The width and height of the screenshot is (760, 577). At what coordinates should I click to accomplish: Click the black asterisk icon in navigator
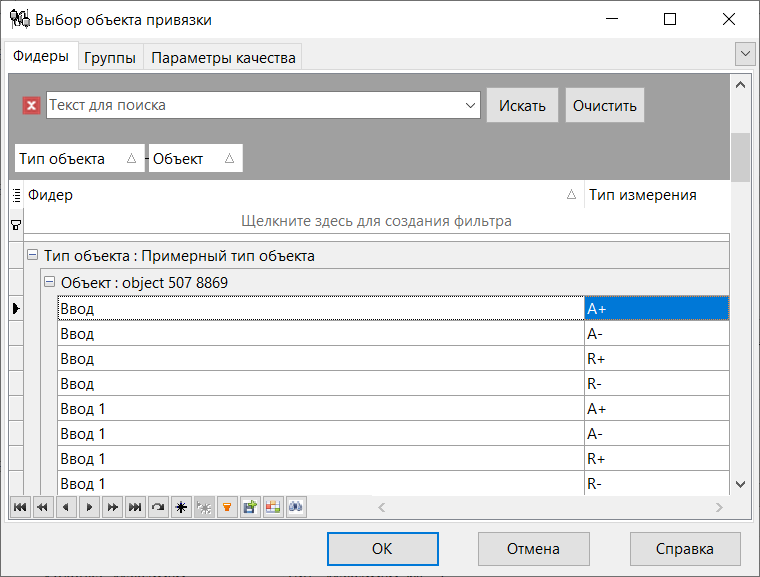[x=181, y=507]
